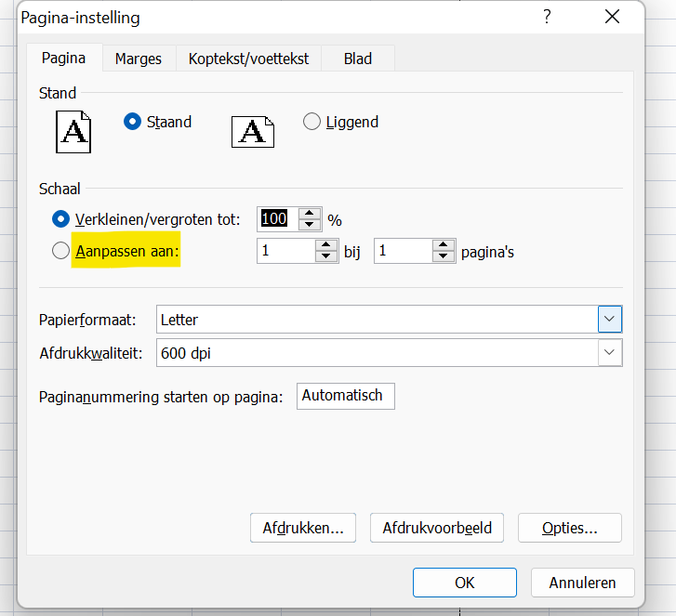This screenshot has height=616, width=676.
Task: Select the Liggend orientation radio button
Action: click(311, 122)
